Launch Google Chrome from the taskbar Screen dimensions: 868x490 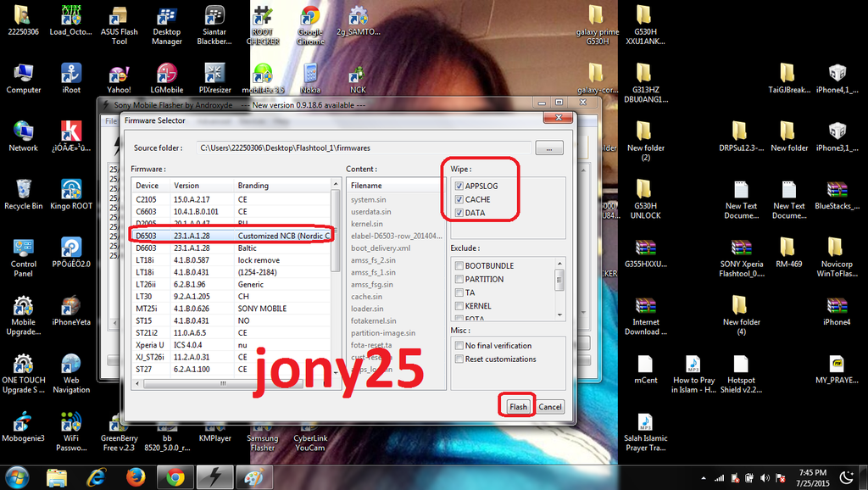click(175, 476)
